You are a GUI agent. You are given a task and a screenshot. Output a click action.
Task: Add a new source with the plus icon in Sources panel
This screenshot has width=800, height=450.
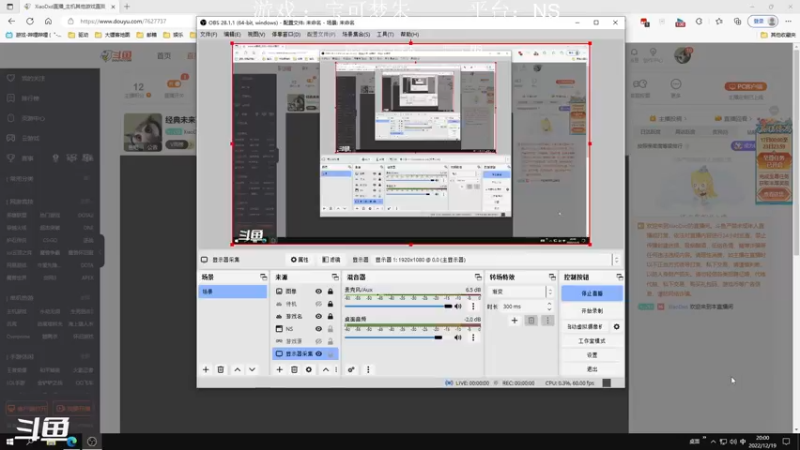279,369
